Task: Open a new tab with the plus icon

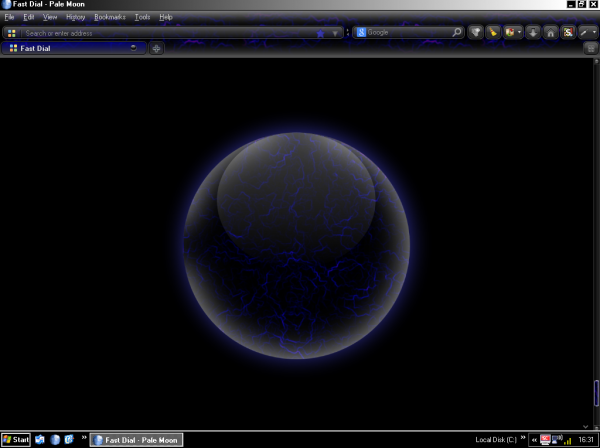Action: click(156, 48)
